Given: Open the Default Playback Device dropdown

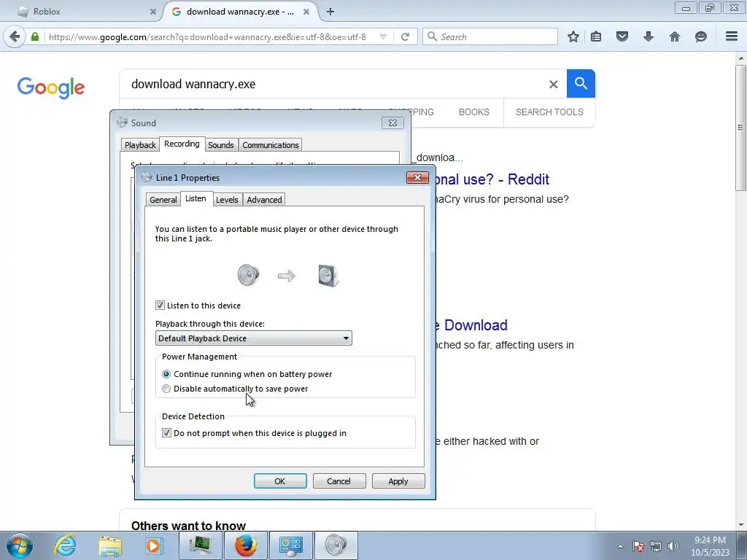Looking at the screenshot, I should (253, 338).
